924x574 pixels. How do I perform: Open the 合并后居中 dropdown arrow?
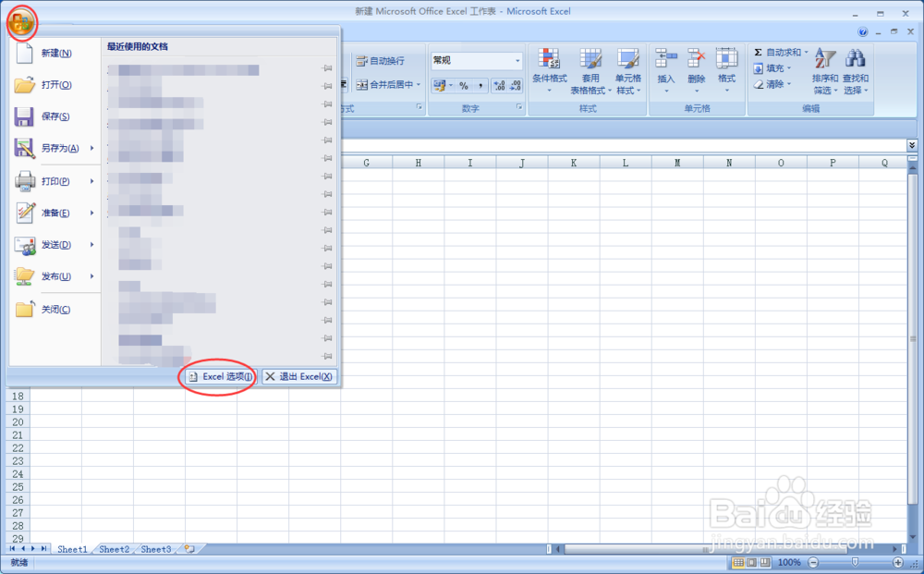point(419,85)
